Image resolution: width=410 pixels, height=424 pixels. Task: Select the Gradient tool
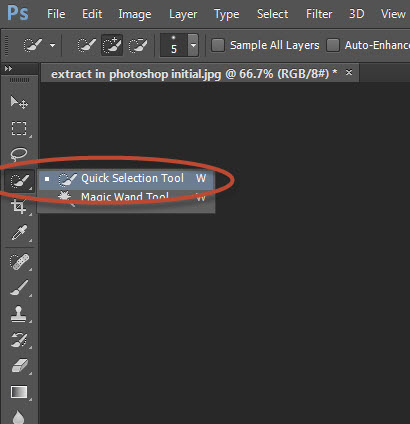pos(19,392)
